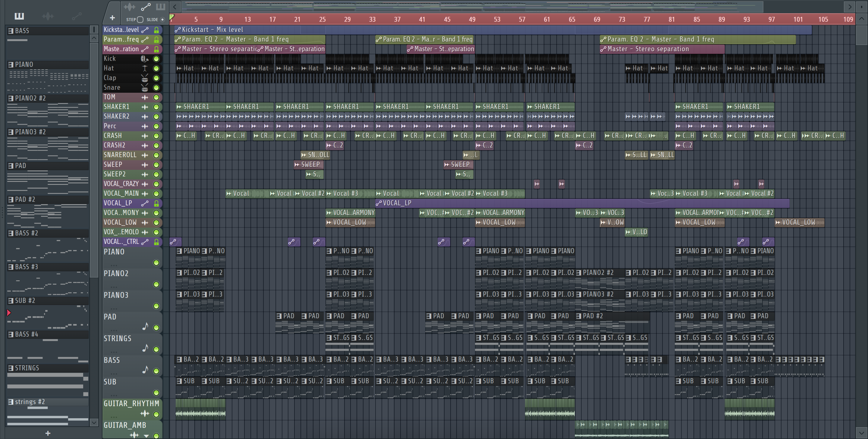Click the timeline overview minimap

click(472, 6)
